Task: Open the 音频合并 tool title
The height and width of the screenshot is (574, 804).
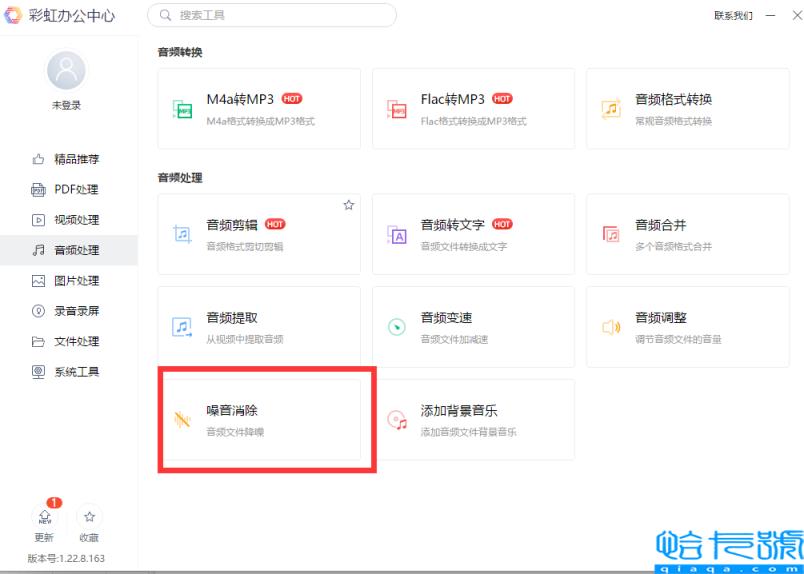Action: point(660,225)
